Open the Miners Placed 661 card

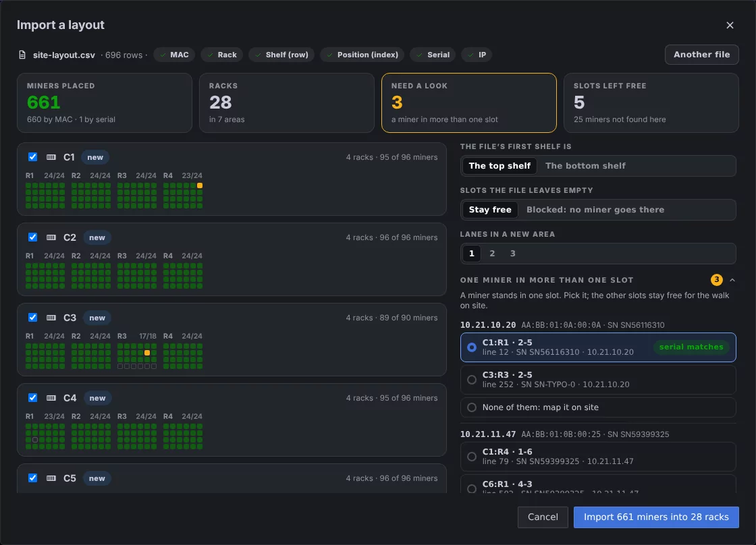click(x=105, y=103)
